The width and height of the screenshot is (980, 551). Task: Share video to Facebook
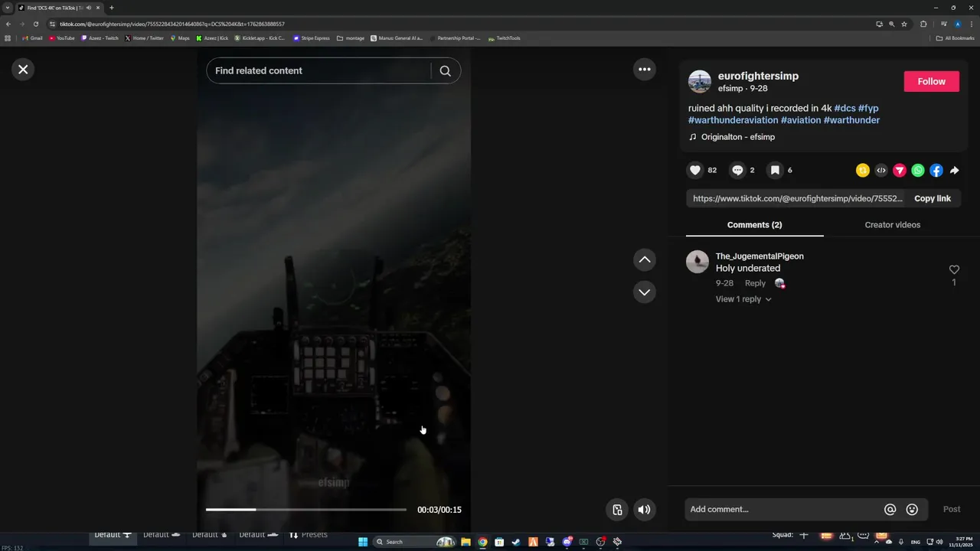coord(936,171)
